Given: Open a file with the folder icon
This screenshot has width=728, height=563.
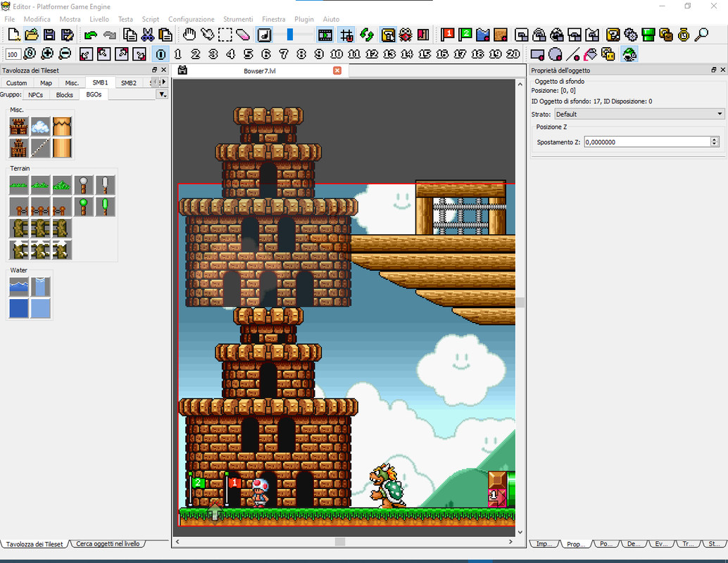Looking at the screenshot, I should click(x=32, y=34).
